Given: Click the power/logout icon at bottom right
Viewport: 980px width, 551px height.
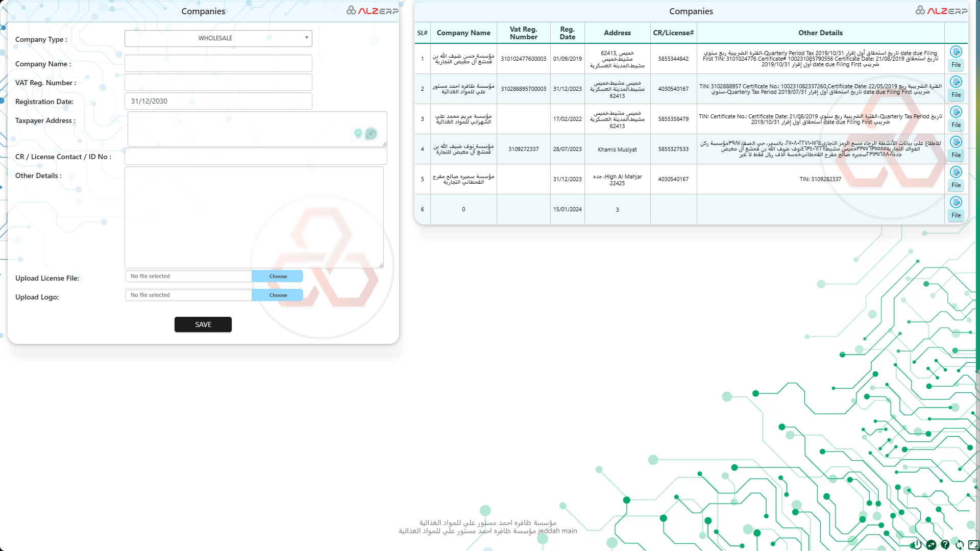Looking at the screenshot, I should pyautogui.click(x=917, y=544).
